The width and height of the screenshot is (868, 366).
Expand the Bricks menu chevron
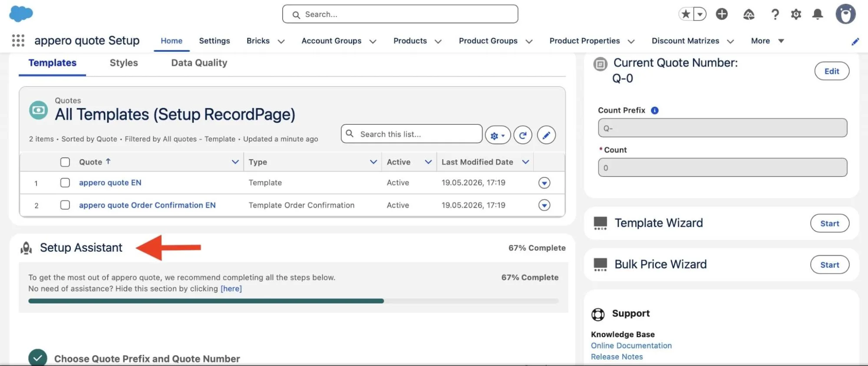(281, 41)
